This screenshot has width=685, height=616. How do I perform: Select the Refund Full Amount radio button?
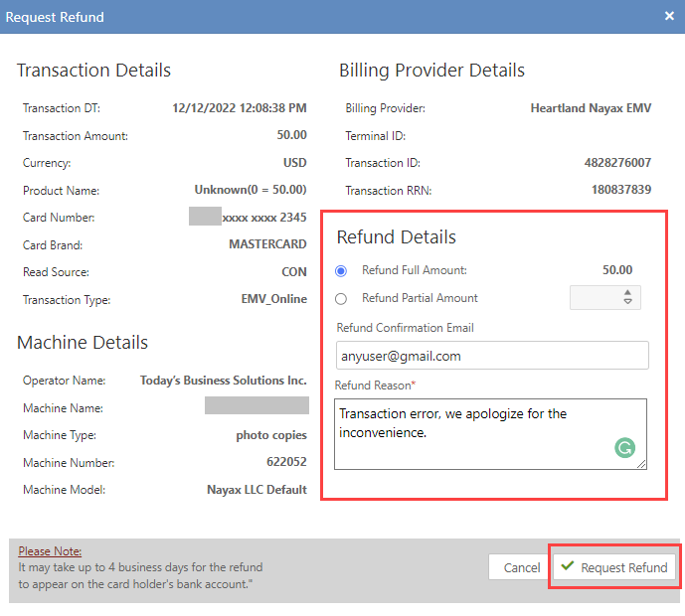[342, 270]
